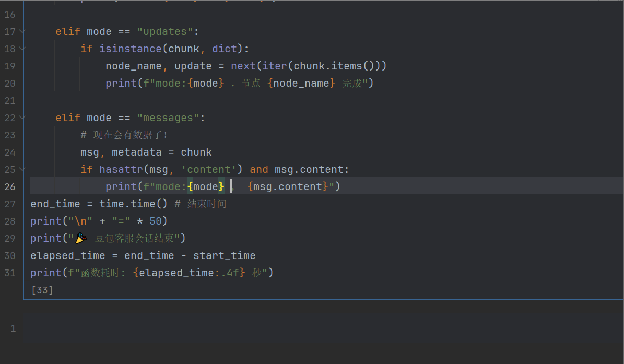Click {elapsed_time:.4f} in the last print line
The image size is (624, 364).
(x=189, y=273)
